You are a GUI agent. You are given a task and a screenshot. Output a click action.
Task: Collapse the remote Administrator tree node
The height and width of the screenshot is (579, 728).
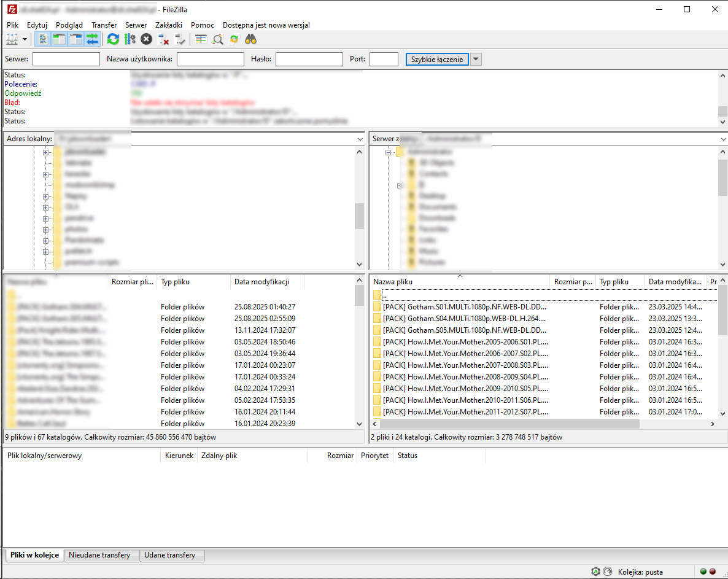(388, 152)
